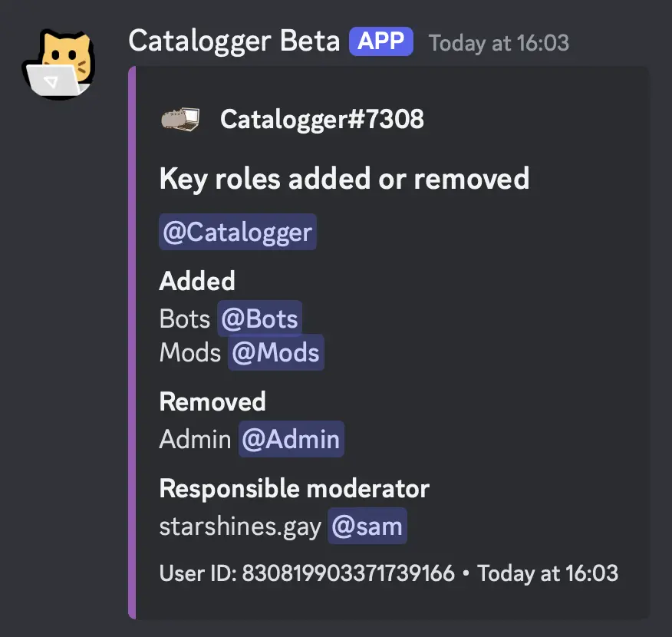The image size is (672, 637).
Task: Open the @sam user mention
Action: point(367,526)
